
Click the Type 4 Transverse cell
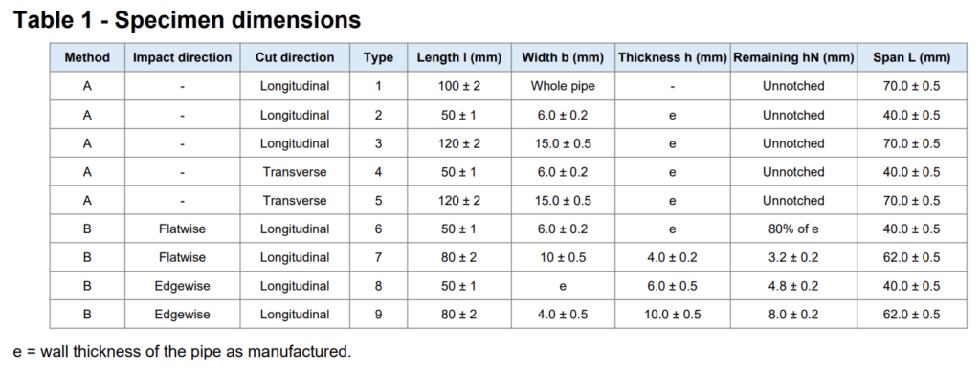click(295, 171)
